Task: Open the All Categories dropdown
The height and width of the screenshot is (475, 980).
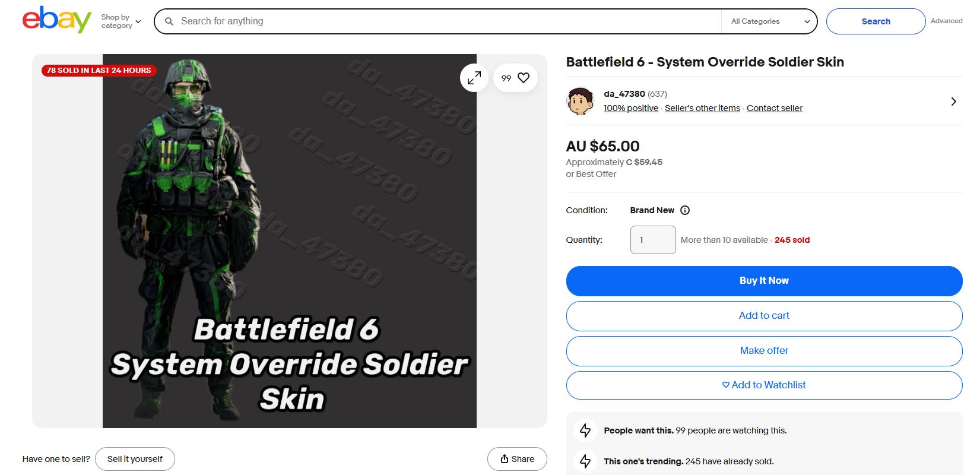Action: [770, 21]
